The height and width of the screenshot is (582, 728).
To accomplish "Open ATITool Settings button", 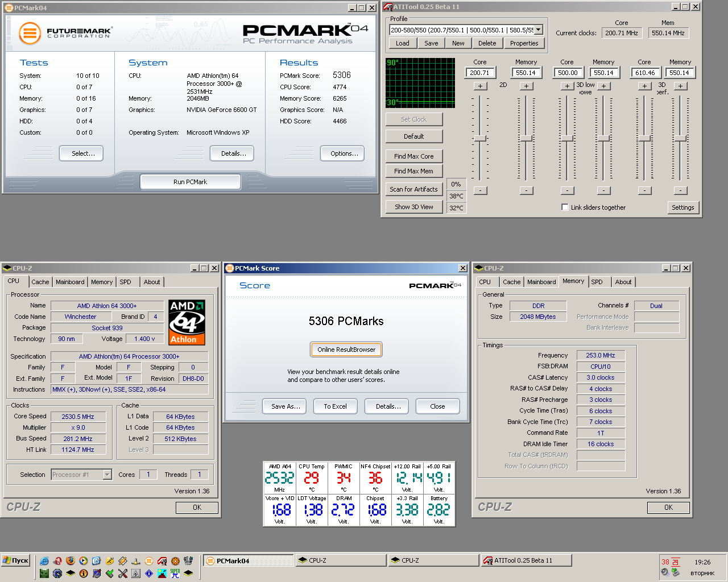I will 682,207.
